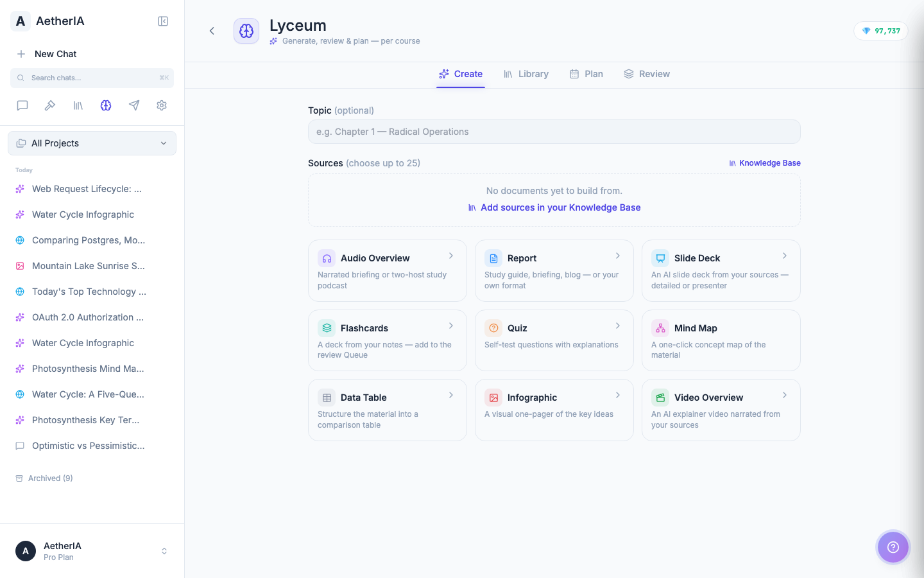Open chat Photosynthesis Mind Ma...
Viewport: 924px width, 578px height.
pyautogui.click(x=92, y=369)
